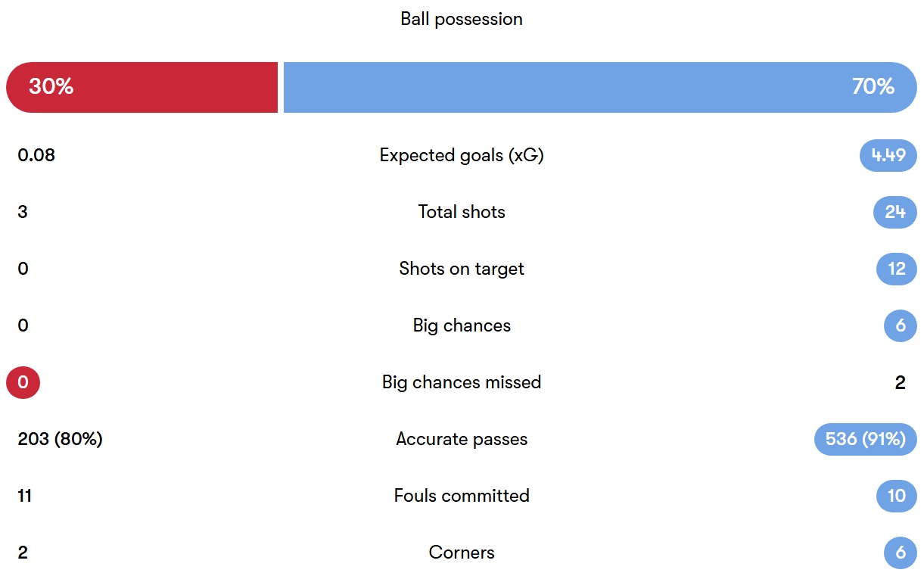Image resolution: width=924 pixels, height=576 pixels.
Task: Select the Ball possession heading
Action: click(x=462, y=19)
